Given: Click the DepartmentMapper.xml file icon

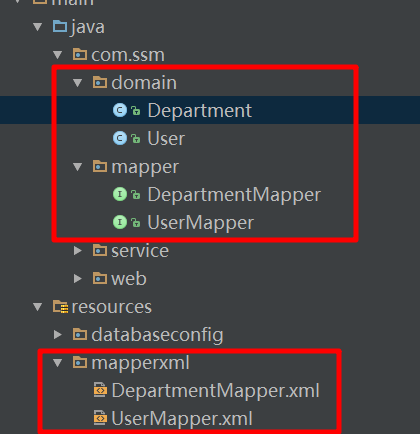Looking at the screenshot, I should (100, 390).
